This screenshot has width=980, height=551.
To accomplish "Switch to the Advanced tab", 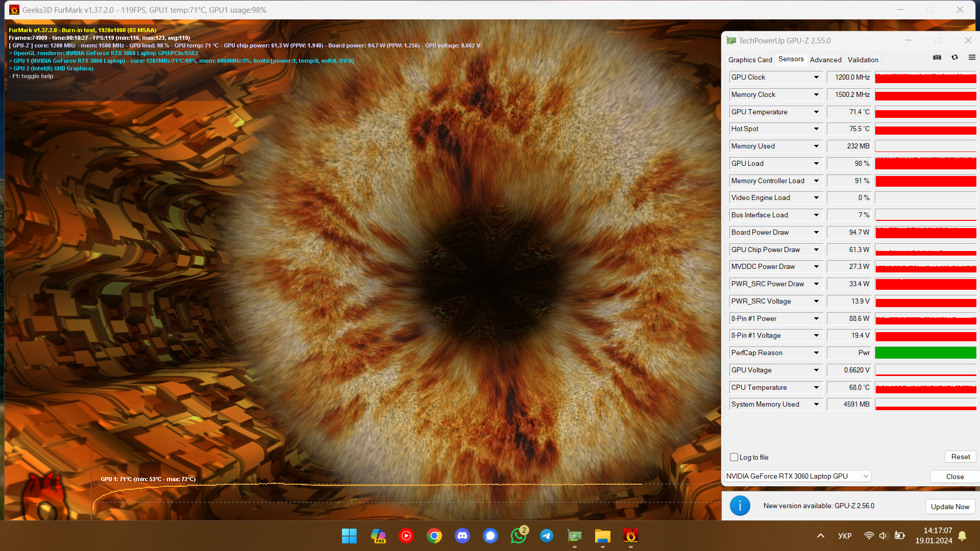I will pyautogui.click(x=825, y=60).
